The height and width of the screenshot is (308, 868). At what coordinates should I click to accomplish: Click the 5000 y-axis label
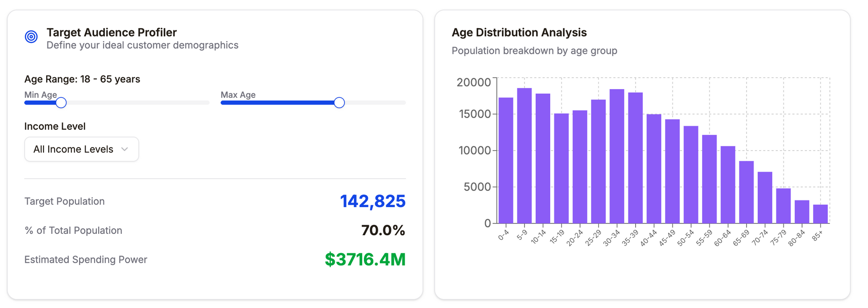[x=477, y=187]
